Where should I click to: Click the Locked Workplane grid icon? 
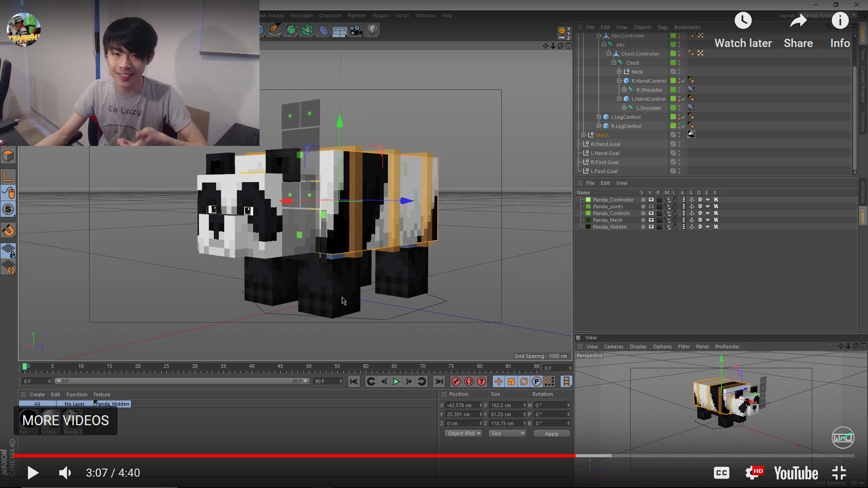8,251
